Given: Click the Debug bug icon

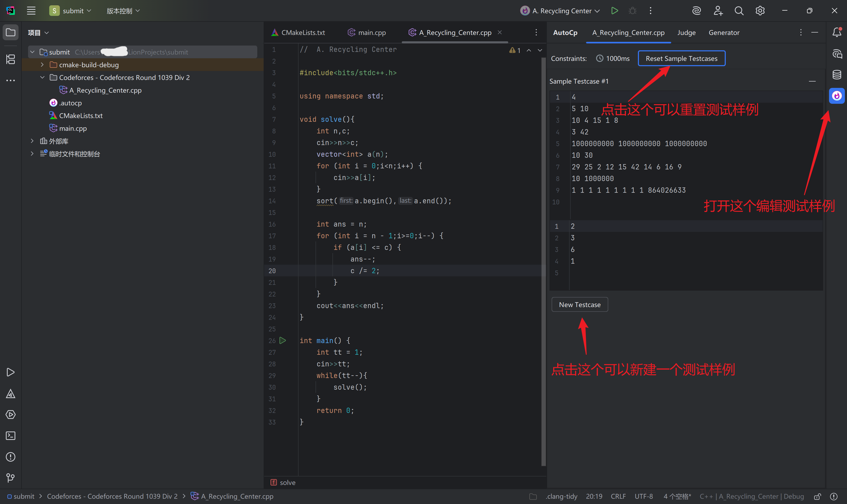Looking at the screenshot, I should (632, 11).
